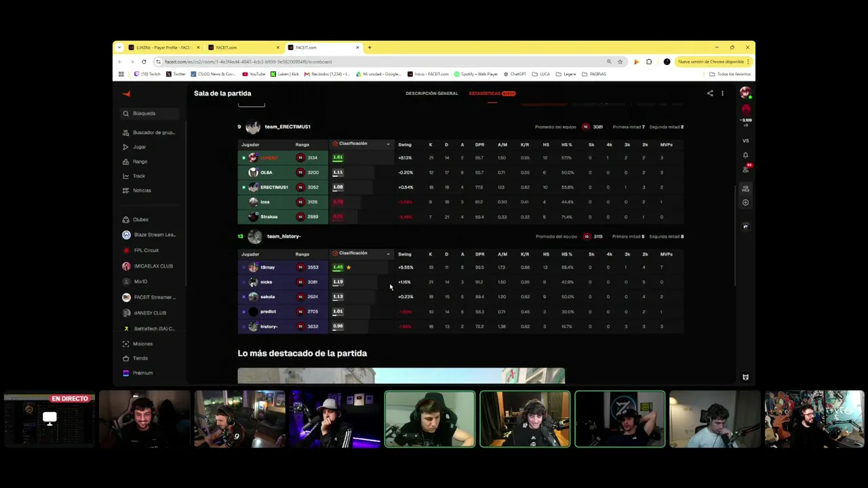The width and height of the screenshot is (868, 488).
Task: Sort team_ERECTIMUS1 table by MVPs column
Action: 667,144
